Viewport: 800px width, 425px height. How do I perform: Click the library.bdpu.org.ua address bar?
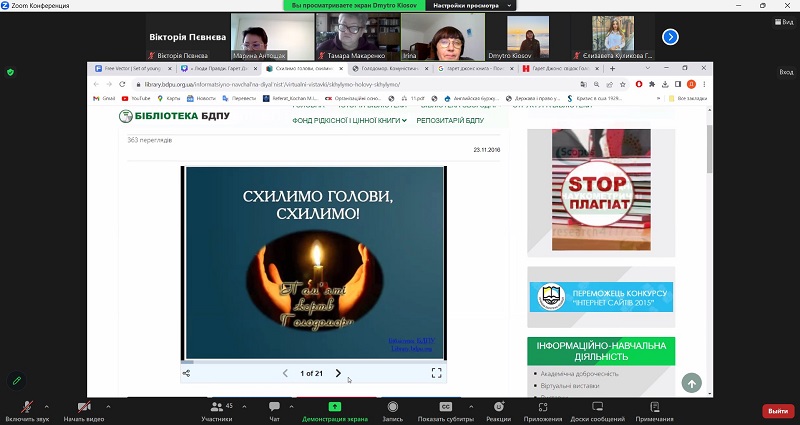pyautogui.click(x=357, y=84)
